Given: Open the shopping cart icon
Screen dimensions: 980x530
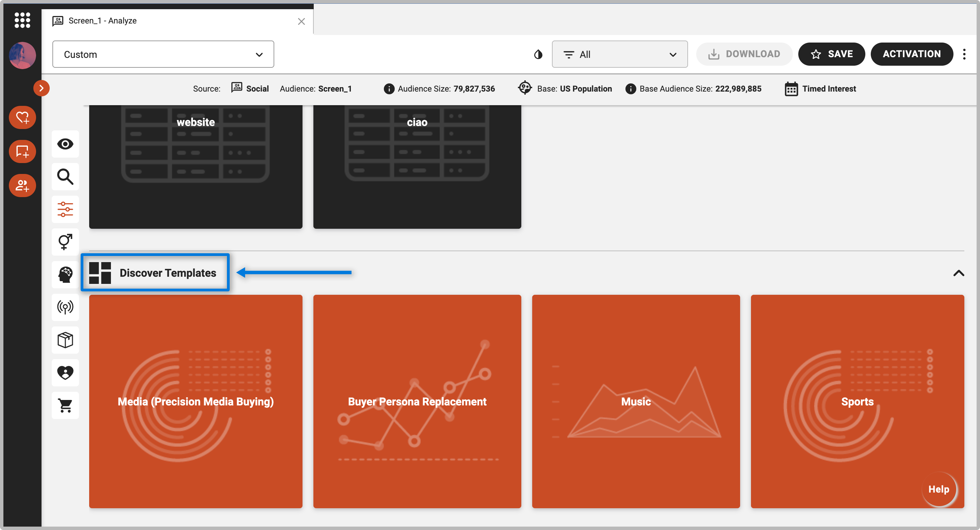Looking at the screenshot, I should point(65,406).
